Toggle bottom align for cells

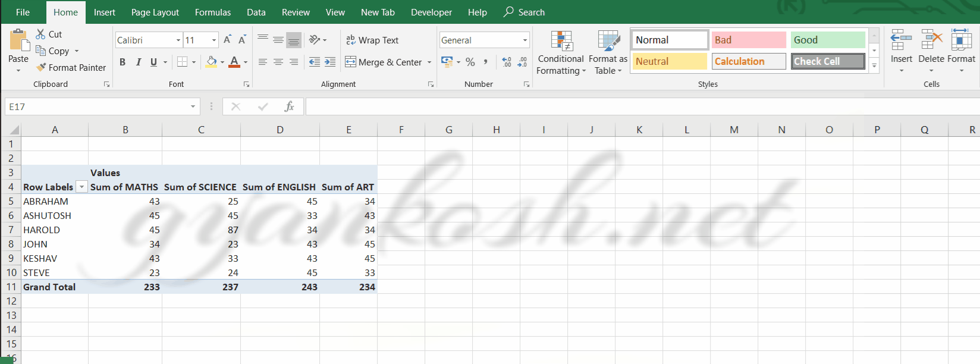tap(294, 40)
